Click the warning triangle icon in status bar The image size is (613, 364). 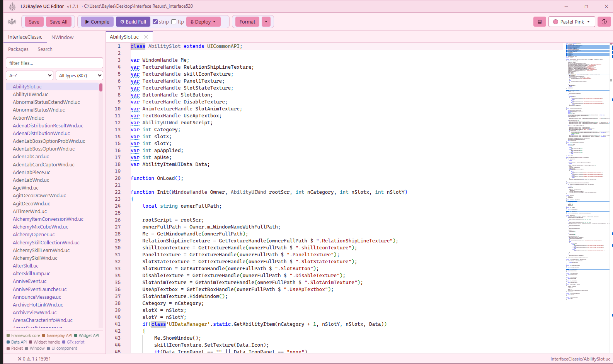coord(29,359)
